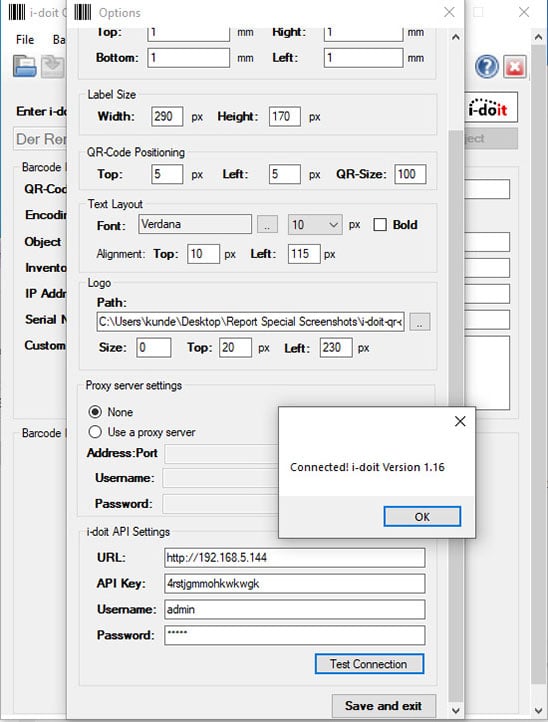Click the Label Size Width field
Image resolution: width=548 pixels, height=722 pixels.
pyautogui.click(x=167, y=116)
